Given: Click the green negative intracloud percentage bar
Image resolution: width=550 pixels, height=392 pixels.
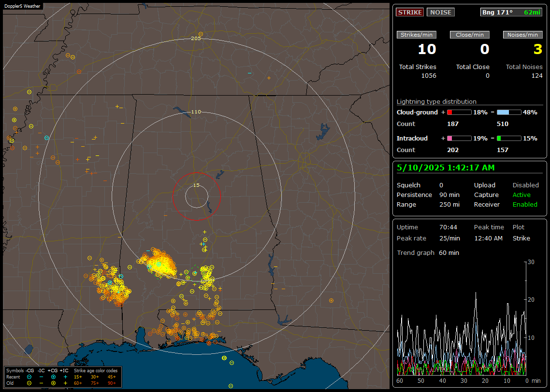Looking at the screenshot, I should click(x=508, y=139).
